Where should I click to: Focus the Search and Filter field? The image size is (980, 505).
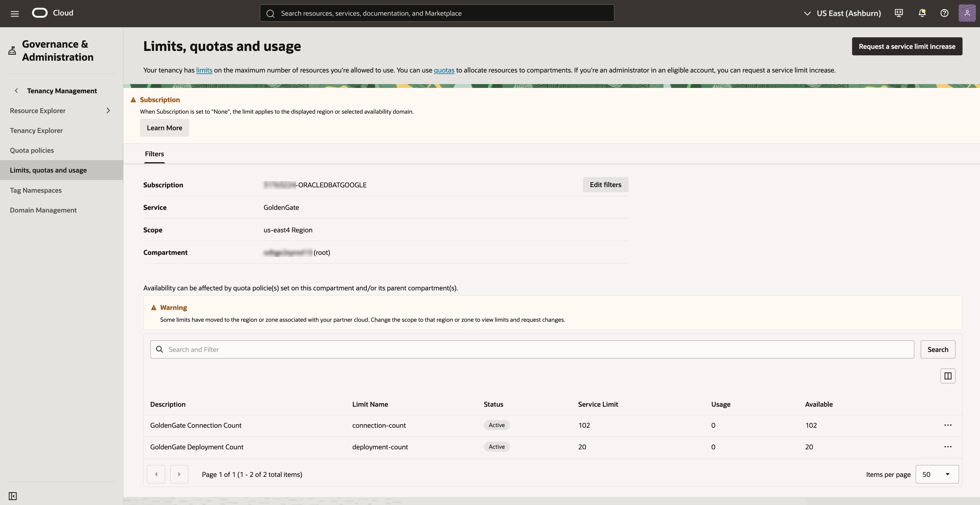click(532, 349)
